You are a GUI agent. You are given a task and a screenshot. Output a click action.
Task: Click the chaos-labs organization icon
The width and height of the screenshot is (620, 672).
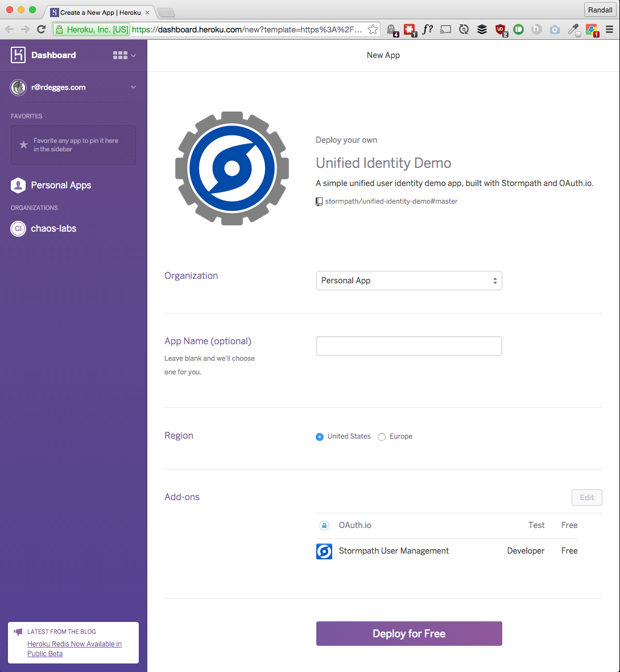click(x=18, y=228)
